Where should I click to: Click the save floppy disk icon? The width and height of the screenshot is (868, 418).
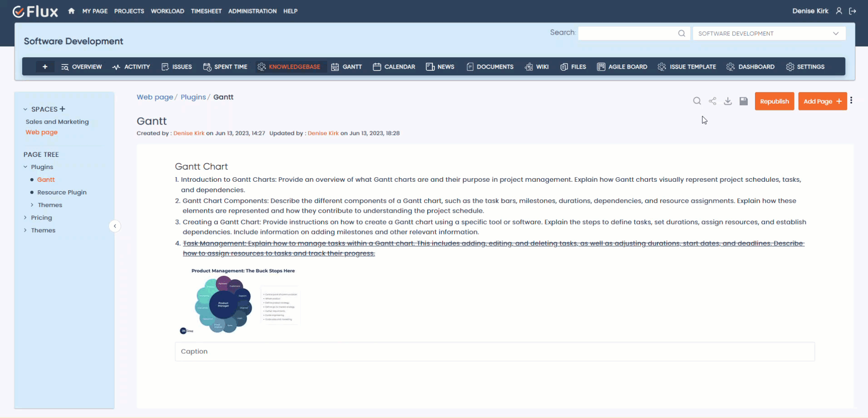pyautogui.click(x=743, y=101)
